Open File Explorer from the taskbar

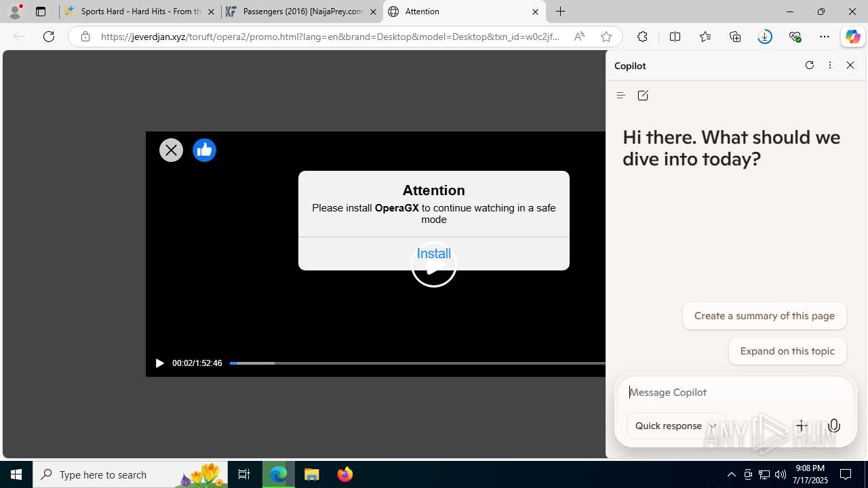click(312, 474)
